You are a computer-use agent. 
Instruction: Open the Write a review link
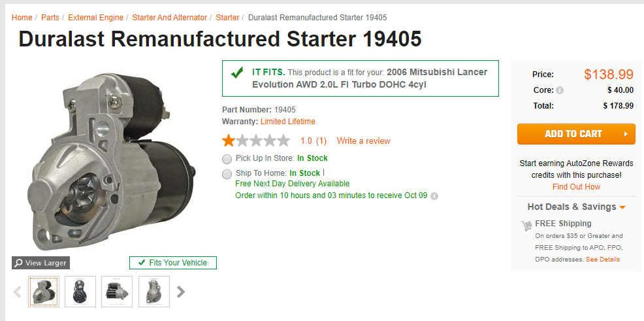point(363,141)
